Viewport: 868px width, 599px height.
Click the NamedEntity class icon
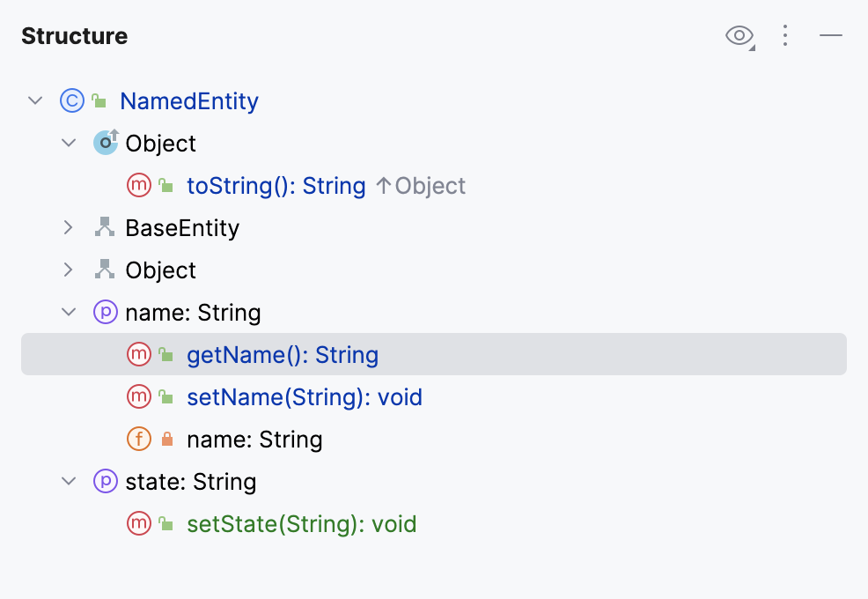tap(71, 100)
